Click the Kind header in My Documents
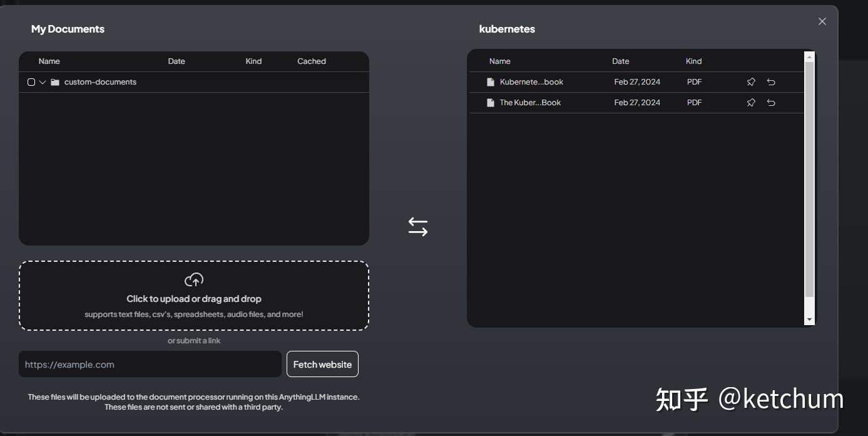The width and height of the screenshot is (868, 436). (x=253, y=61)
